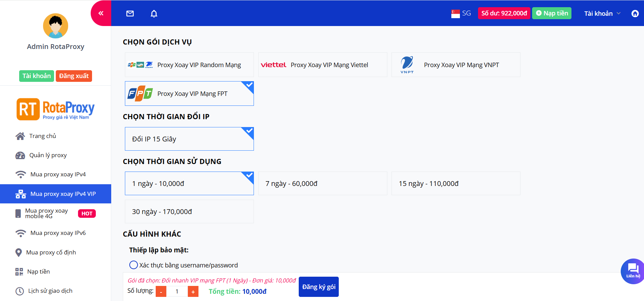The height and width of the screenshot is (301, 644).
Task: Click the multi-carrier Random Mạng logo
Action: click(140, 65)
